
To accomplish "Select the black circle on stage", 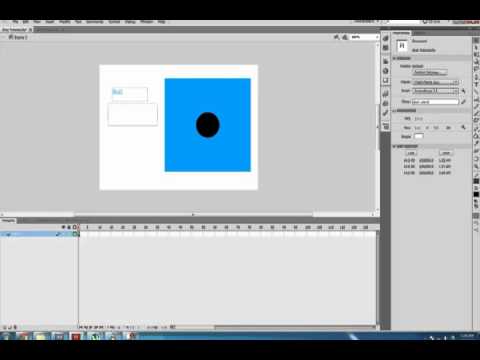I will [208, 125].
